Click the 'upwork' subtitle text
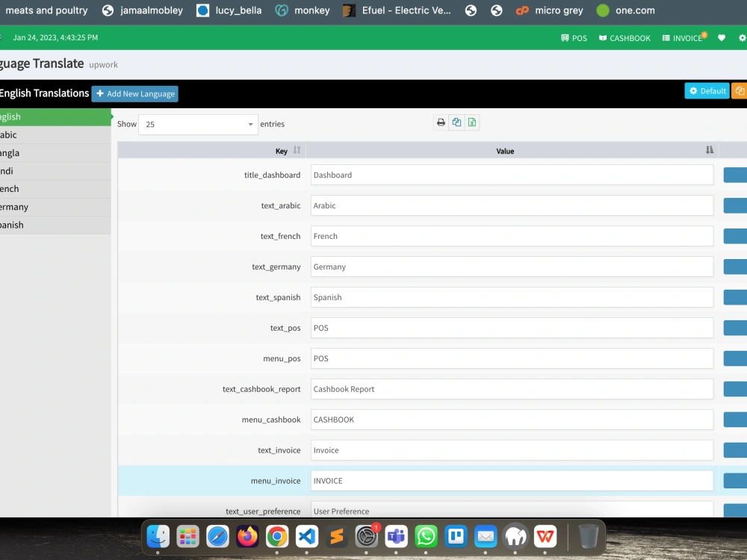Screen dimensions: 747x560 pos(103,65)
